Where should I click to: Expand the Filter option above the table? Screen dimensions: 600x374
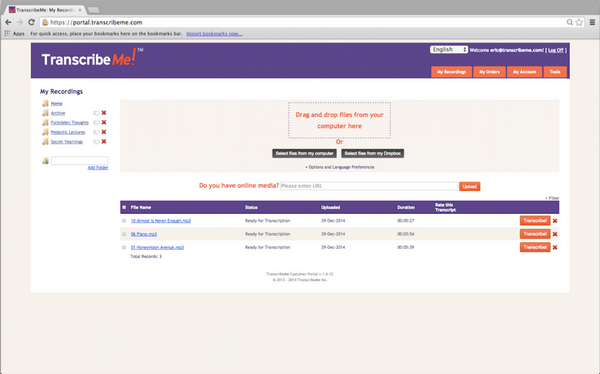point(552,198)
